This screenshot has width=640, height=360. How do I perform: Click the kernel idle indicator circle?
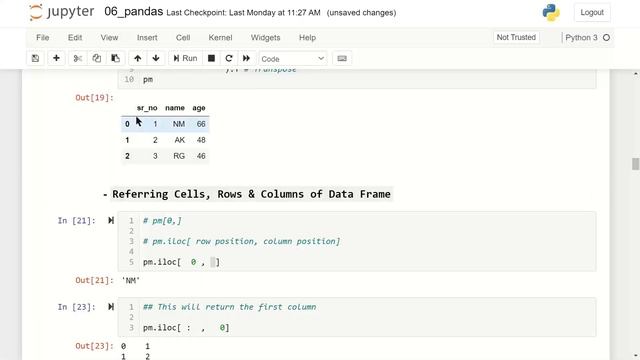pos(607,38)
